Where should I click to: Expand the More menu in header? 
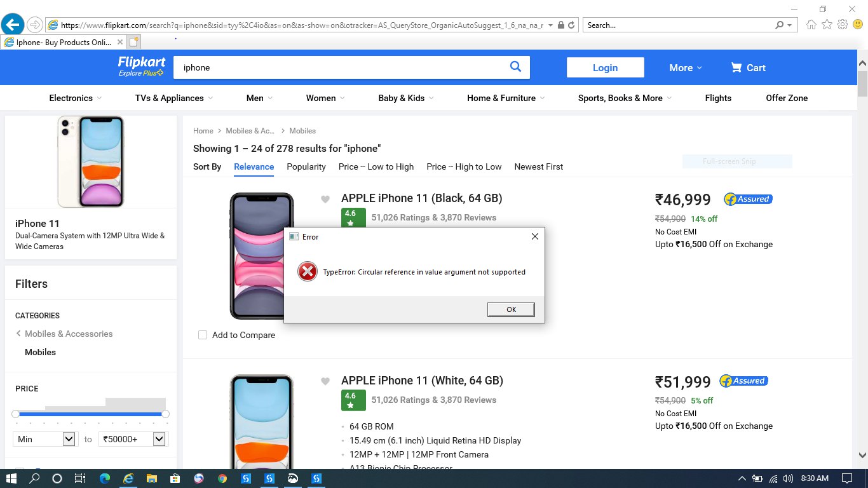686,67
